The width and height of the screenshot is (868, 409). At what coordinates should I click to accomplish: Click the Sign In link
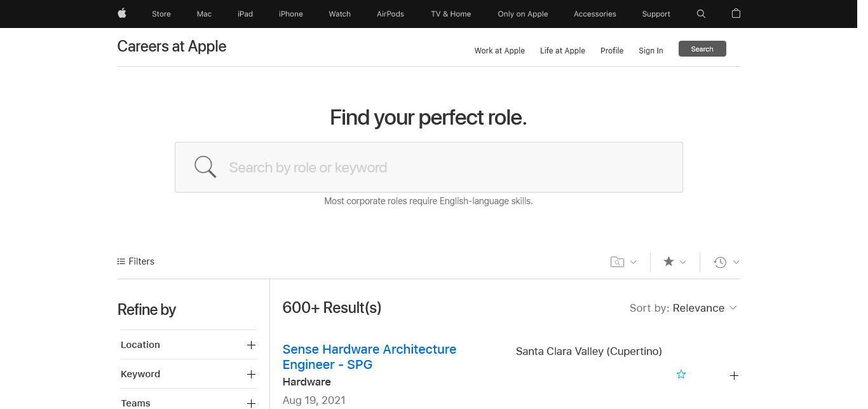tap(651, 50)
